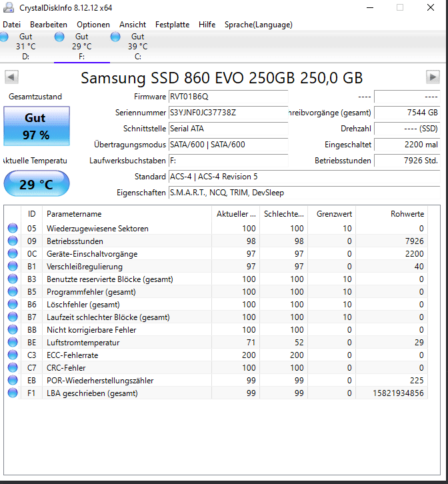
Task: Click status orb for LBA geschrieben row
Action: coord(13,393)
